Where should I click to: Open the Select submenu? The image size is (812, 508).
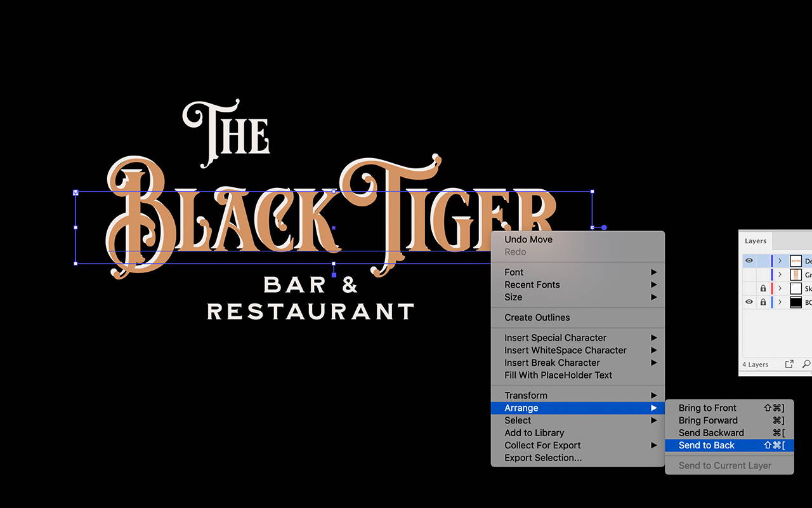(577, 420)
